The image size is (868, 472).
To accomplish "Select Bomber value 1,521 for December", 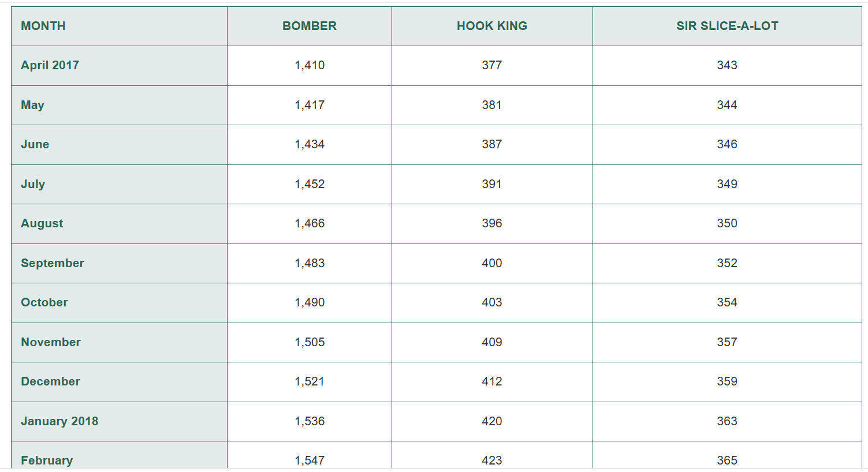I will 310,381.
